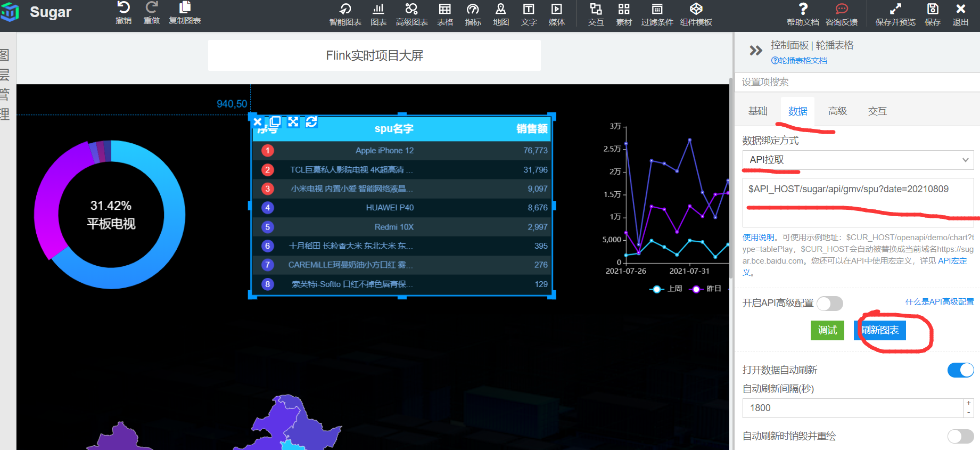Collapse the control panel chevrons
The image size is (980, 450).
(x=755, y=51)
